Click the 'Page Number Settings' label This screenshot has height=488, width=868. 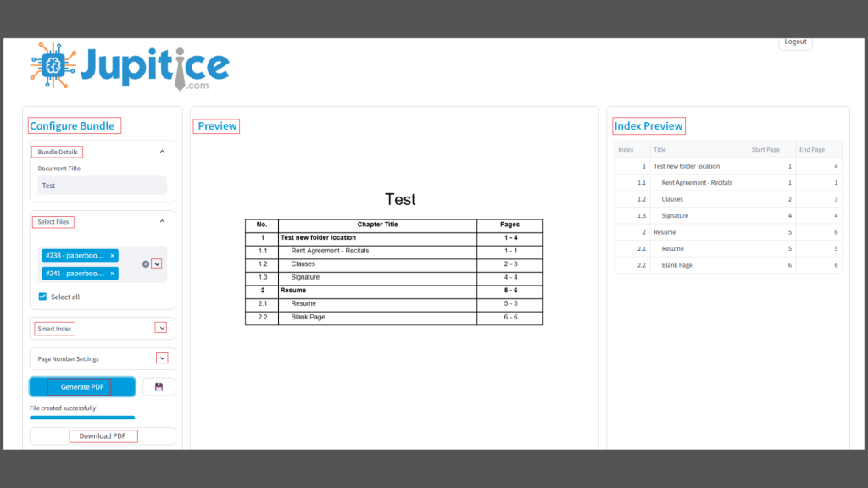click(x=68, y=358)
